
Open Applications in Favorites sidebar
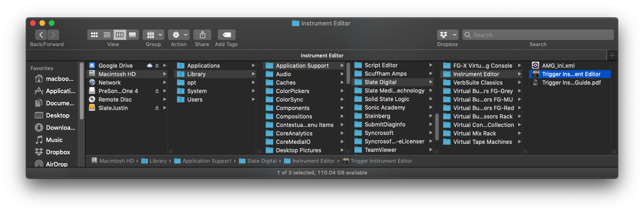click(x=55, y=91)
